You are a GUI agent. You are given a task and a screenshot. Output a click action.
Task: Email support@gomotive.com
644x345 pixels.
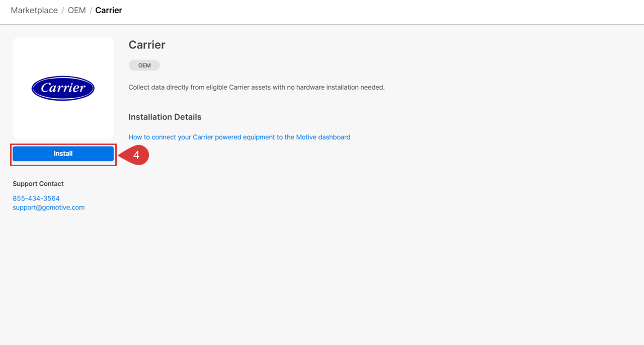tap(49, 208)
